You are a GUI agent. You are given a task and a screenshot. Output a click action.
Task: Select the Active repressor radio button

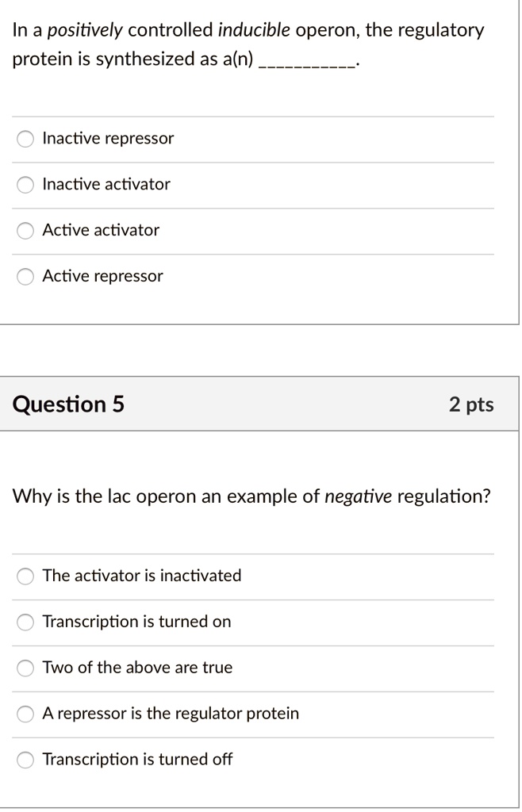24,276
